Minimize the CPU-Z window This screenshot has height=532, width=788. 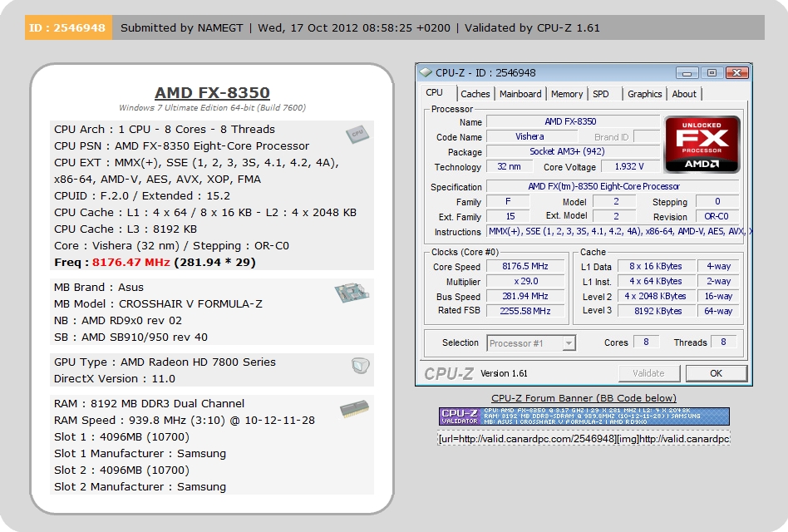(687, 73)
